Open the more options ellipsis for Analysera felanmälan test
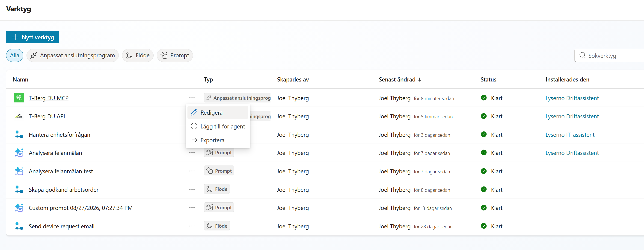Screen dimensions: 644x250 (192, 171)
